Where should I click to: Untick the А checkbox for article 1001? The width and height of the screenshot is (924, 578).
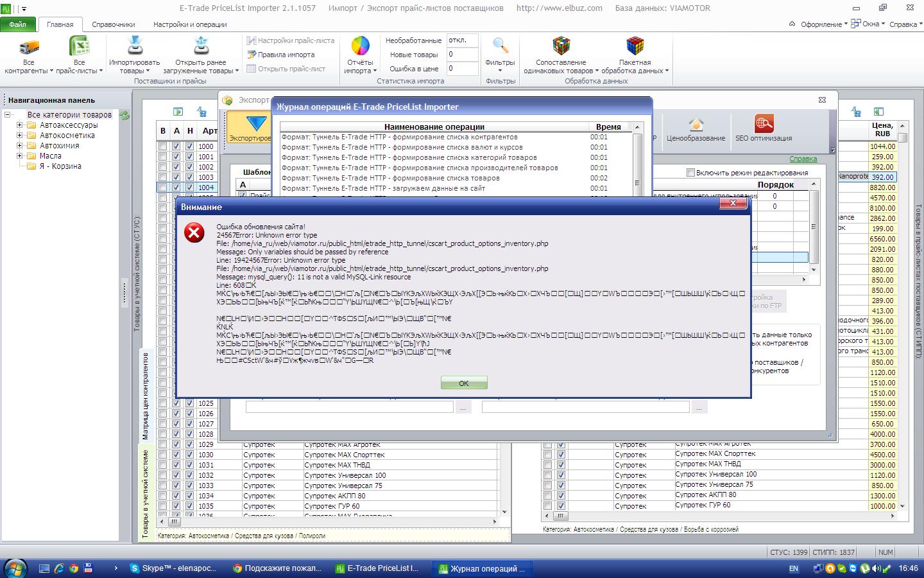point(176,157)
